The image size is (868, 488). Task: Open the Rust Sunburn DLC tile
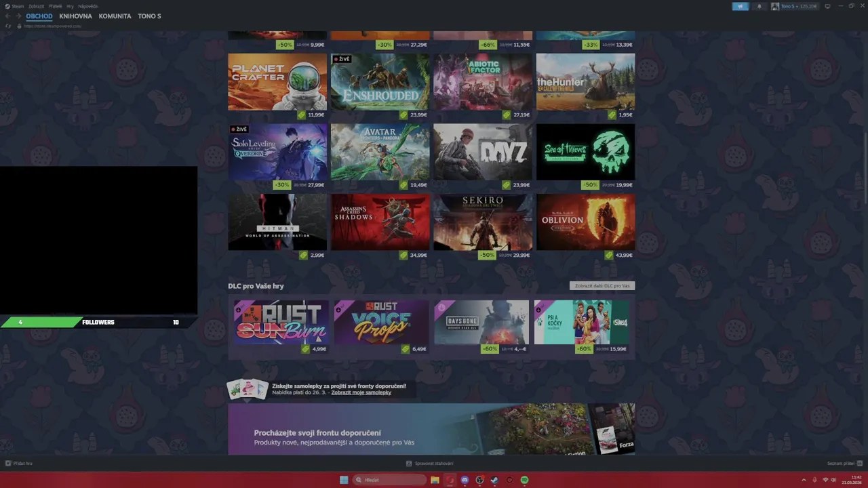coord(281,323)
